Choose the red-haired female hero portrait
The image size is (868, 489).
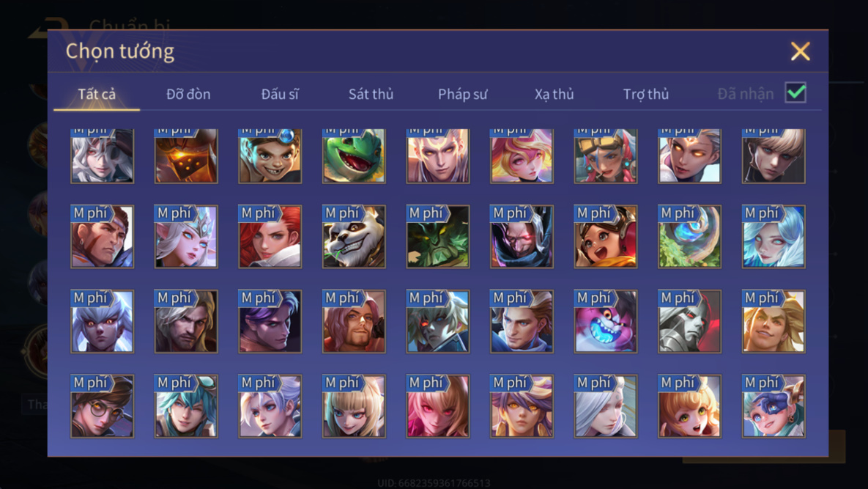point(270,237)
